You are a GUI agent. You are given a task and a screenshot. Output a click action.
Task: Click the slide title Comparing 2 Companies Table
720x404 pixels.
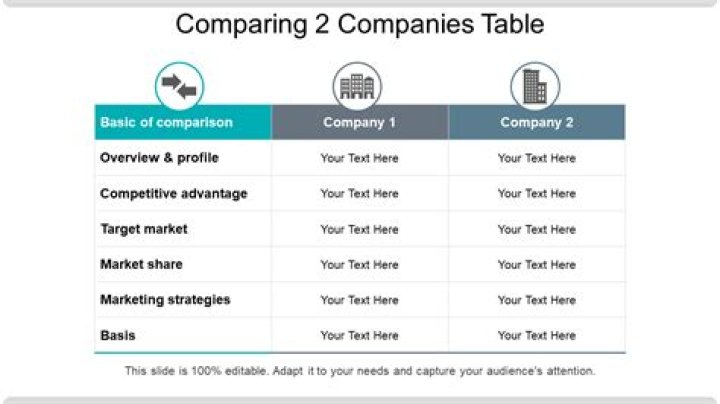pyautogui.click(x=360, y=24)
